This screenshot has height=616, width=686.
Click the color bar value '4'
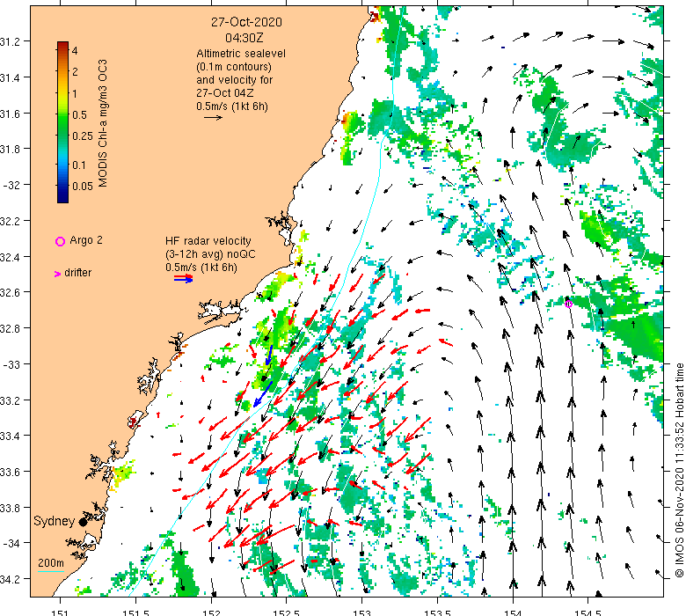[75, 51]
